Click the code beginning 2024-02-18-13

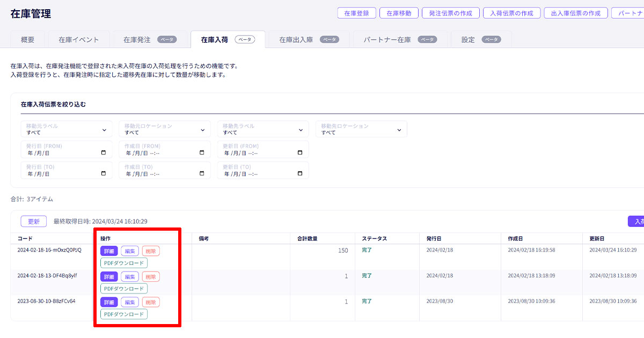tap(47, 276)
